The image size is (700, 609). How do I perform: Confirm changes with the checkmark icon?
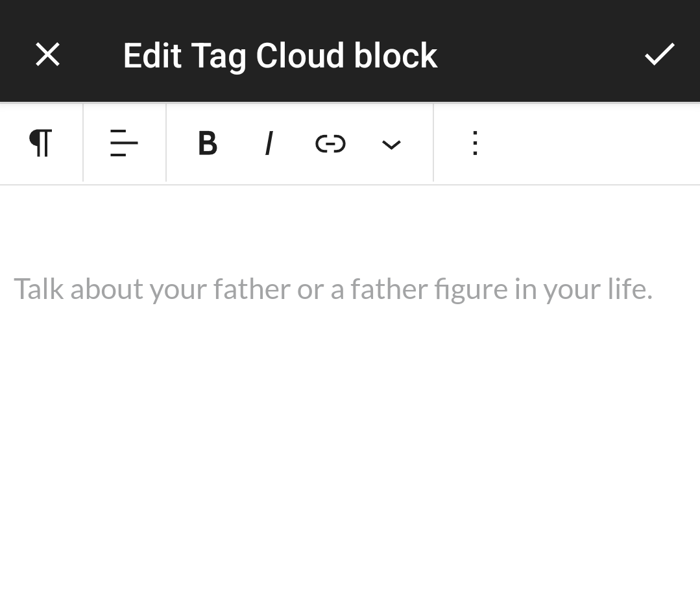coord(659,54)
